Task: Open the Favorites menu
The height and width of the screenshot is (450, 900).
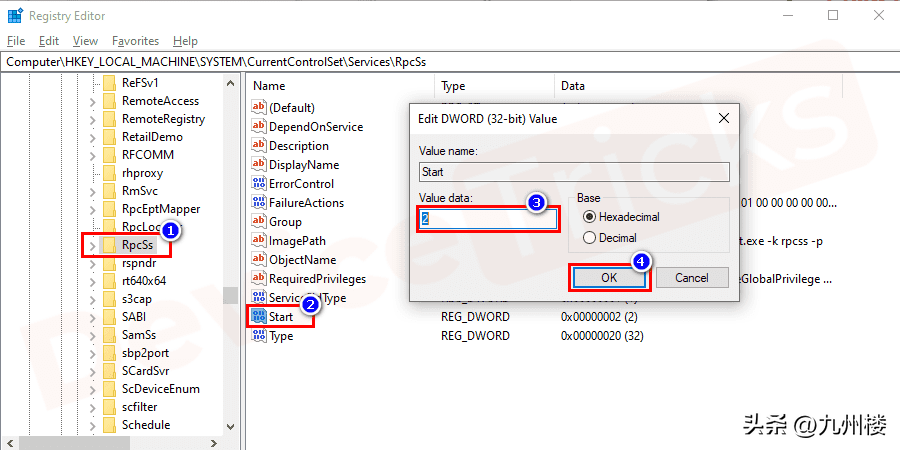Action: click(x=135, y=41)
